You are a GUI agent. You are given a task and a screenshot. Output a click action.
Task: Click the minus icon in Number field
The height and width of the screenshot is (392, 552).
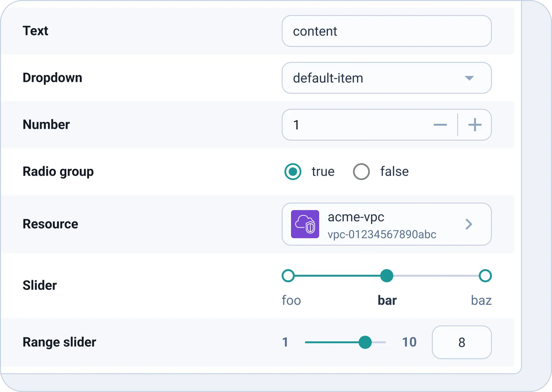click(440, 125)
